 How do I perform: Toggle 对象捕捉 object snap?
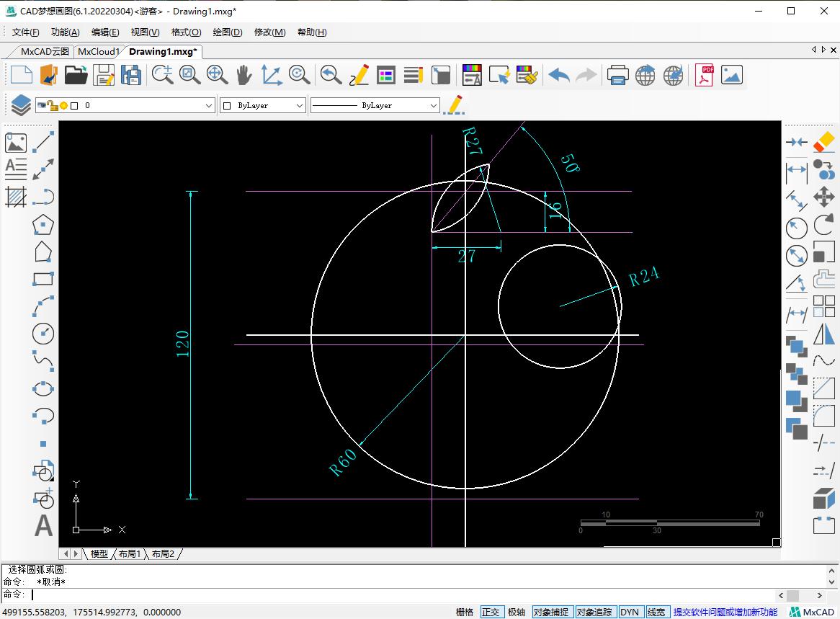(551, 612)
